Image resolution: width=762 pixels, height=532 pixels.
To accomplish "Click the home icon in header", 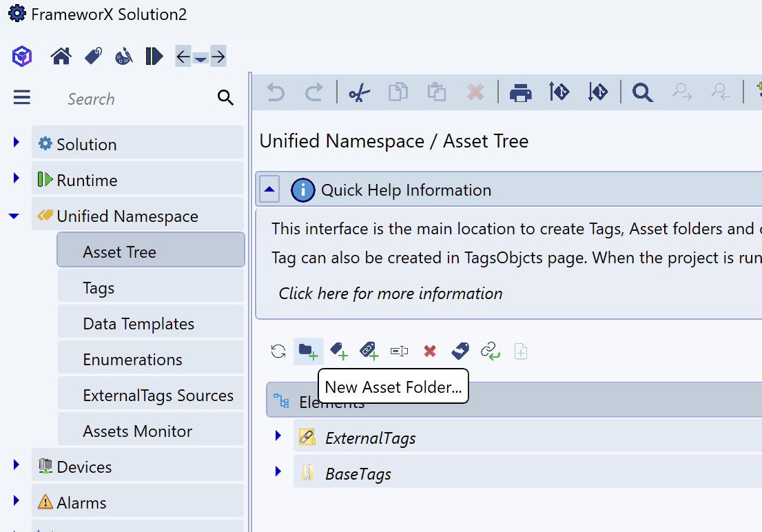I will pyautogui.click(x=61, y=57).
